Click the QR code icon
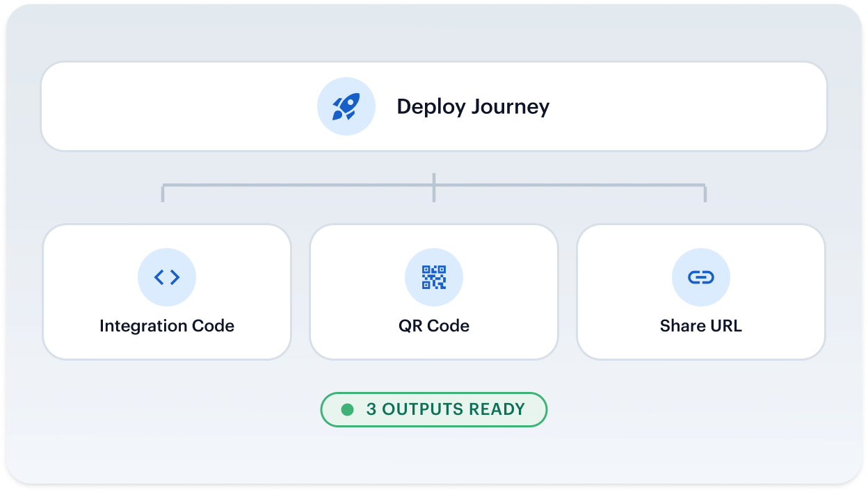Viewport: 868px width, 492px height. [x=434, y=277]
